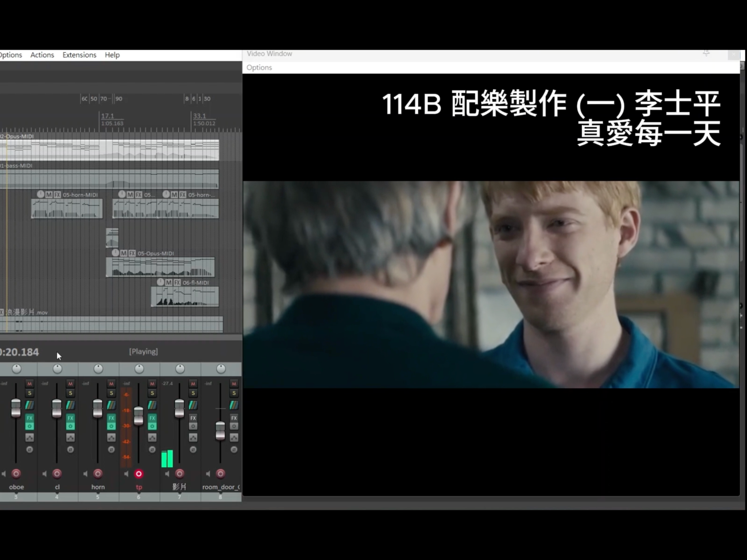Click the oboe track volume fader
This screenshot has width=747, height=560.
(x=16, y=408)
